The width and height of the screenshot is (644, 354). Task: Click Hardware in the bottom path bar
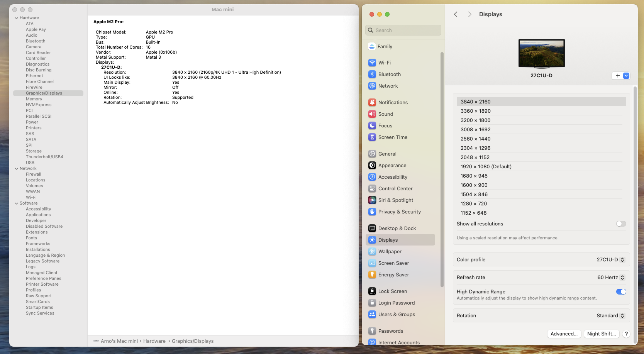coord(154,341)
